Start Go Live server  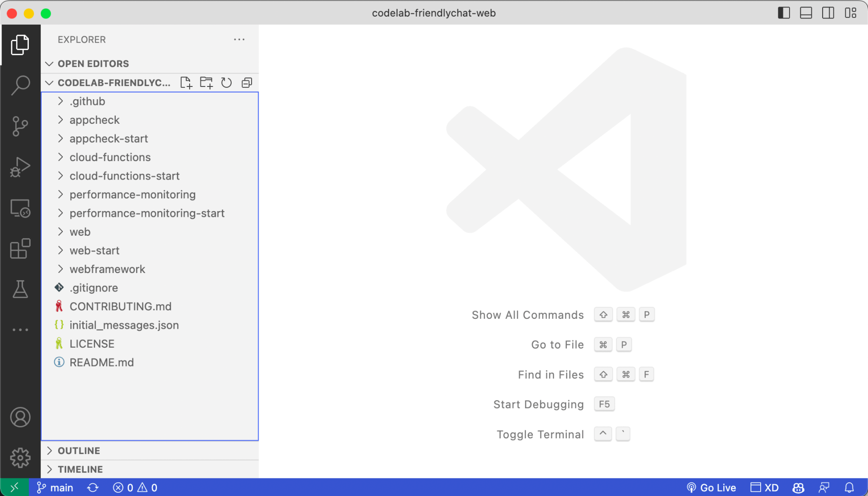point(712,487)
